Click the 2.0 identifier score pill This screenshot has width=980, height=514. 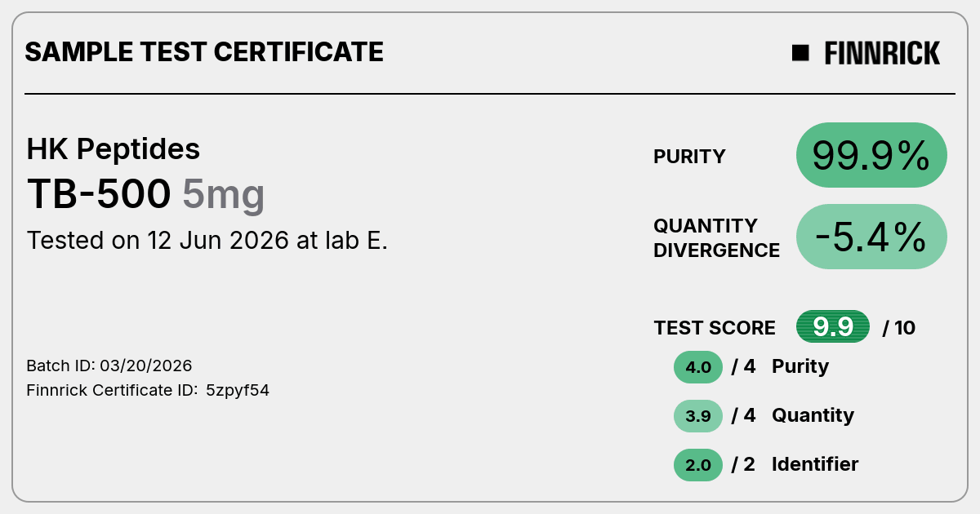click(698, 465)
